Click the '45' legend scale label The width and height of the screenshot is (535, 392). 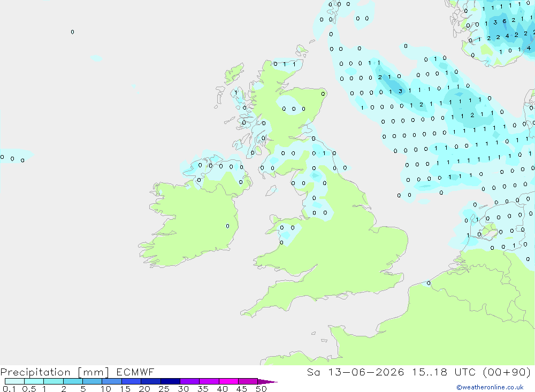point(242,389)
